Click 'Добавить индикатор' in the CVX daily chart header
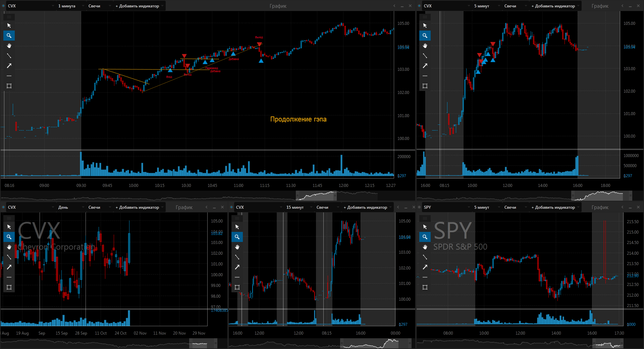 click(x=138, y=207)
